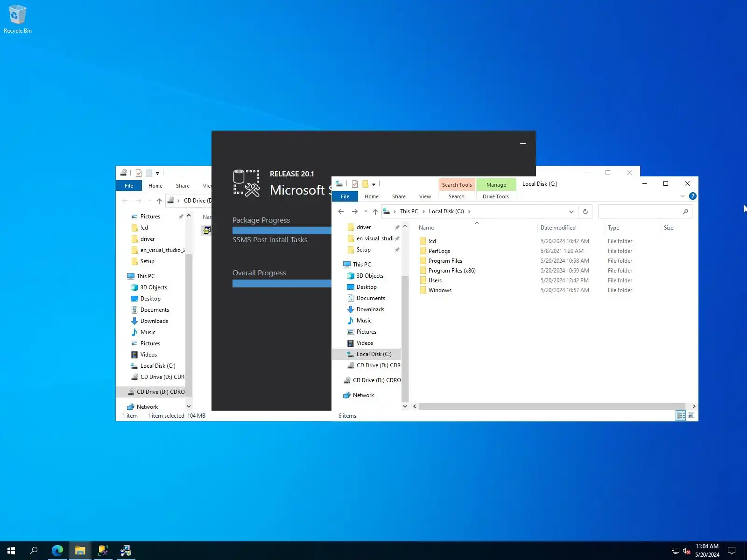Viewport: 747px width, 560px height.
Task: Switch to Large icons view in Local Disk window
Action: pyautogui.click(x=691, y=415)
